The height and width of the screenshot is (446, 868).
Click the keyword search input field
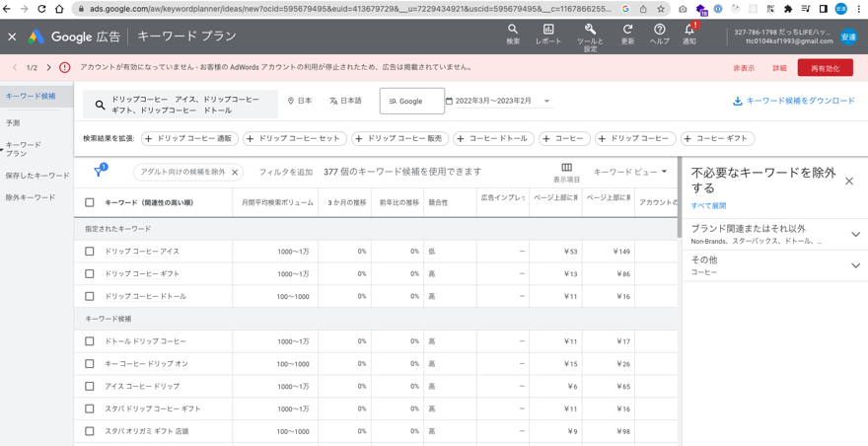click(187, 105)
